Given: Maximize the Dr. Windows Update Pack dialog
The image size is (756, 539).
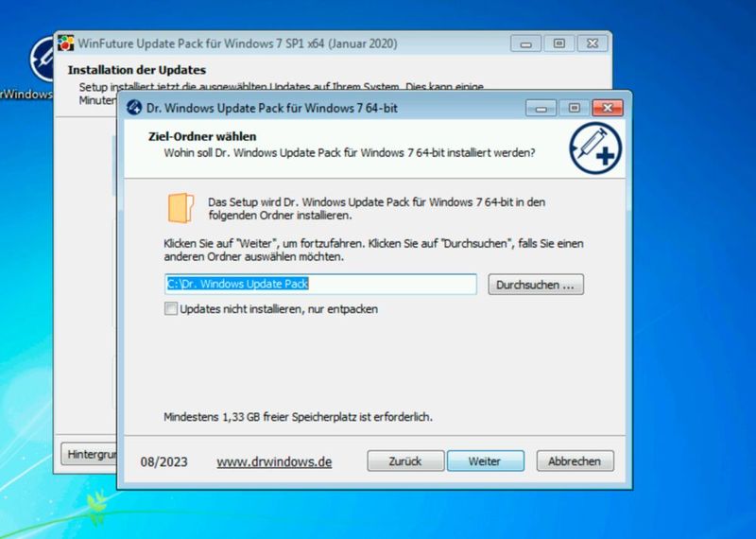Looking at the screenshot, I should pos(575,108).
